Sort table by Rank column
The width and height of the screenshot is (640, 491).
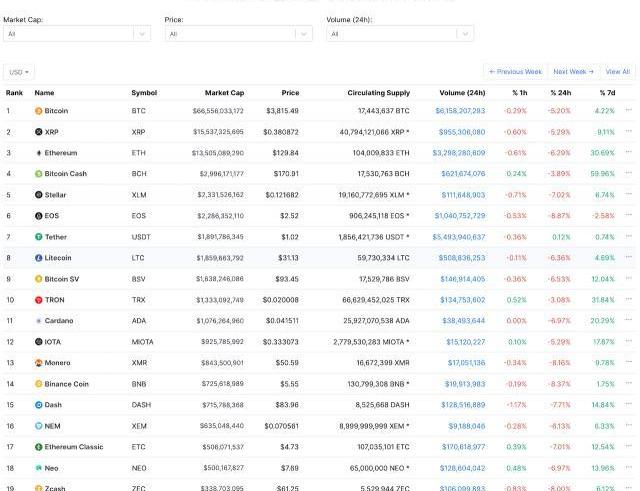click(14, 93)
